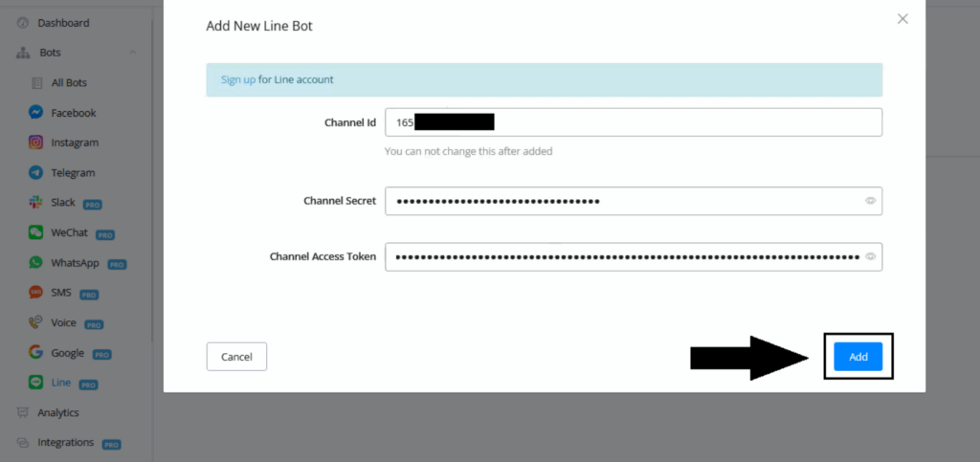Viewport: 980px width, 462px height.
Task: Go to Analytics in the sidebar
Action: pos(57,413)
